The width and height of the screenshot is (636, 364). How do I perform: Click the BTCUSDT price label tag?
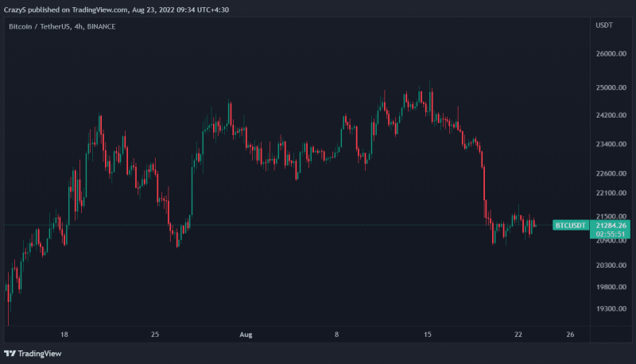click(x=570, y=226)
